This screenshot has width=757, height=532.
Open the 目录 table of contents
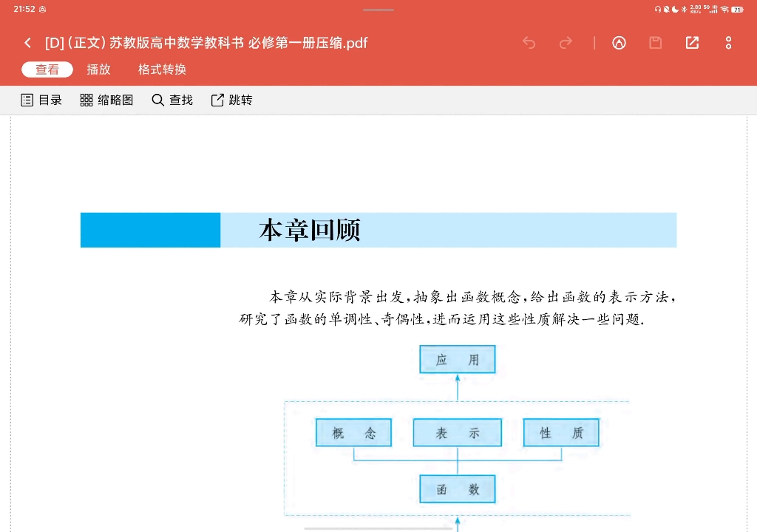tap(41, 100)
